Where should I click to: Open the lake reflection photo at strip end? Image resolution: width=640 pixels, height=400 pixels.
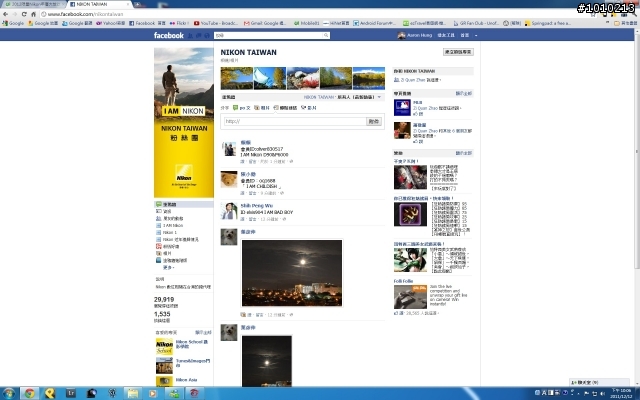click(x=369, y=78)
